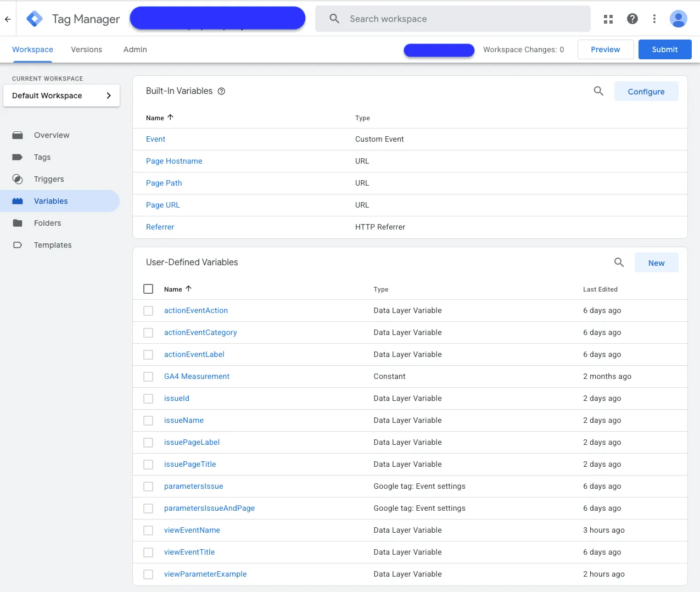Screen dimensions: 700x592
Task: Click the user account avatar
Action: tap(679, 19)
